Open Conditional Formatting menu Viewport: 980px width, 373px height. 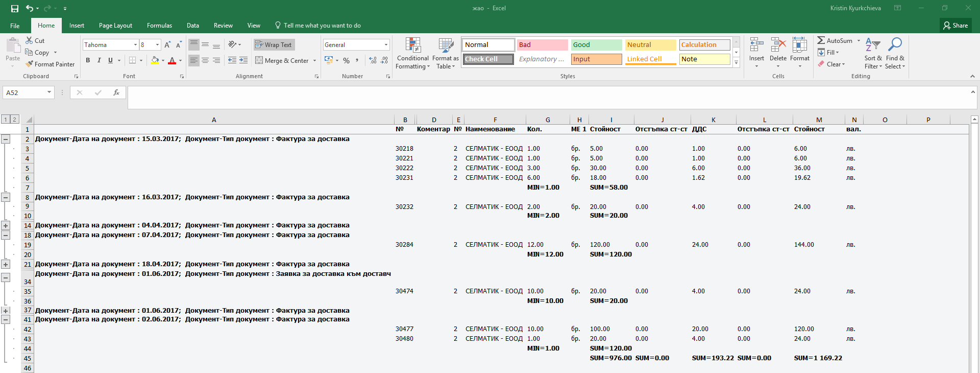tap(413, 54)
